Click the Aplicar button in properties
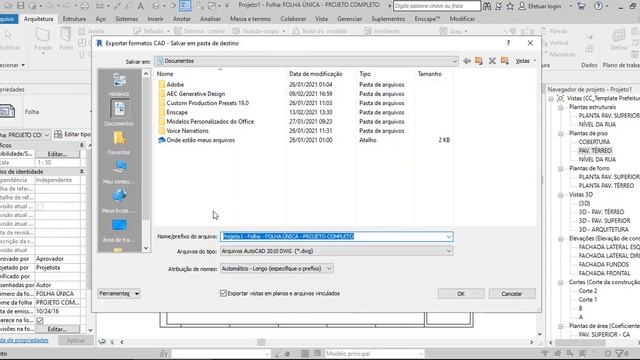 pos(76,340)
